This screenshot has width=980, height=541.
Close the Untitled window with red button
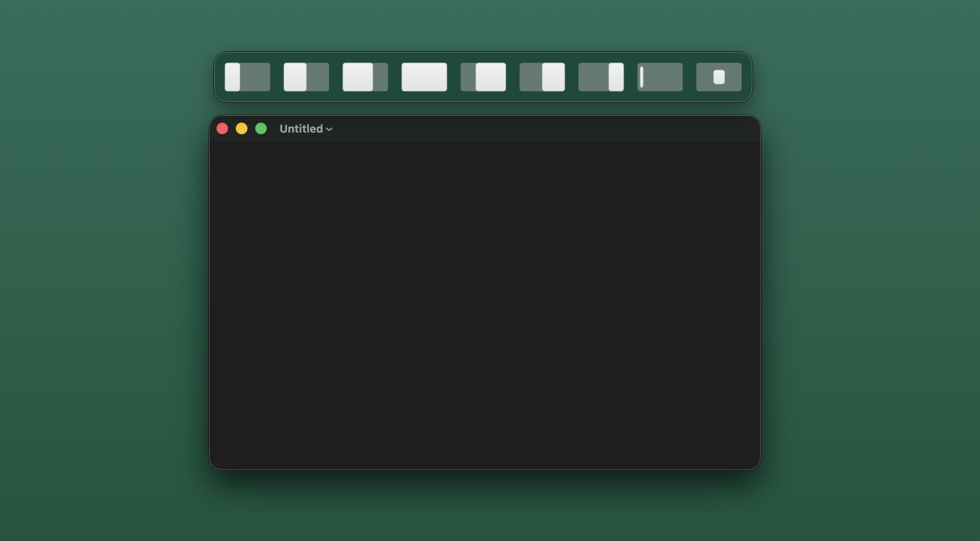click(222, 128)
